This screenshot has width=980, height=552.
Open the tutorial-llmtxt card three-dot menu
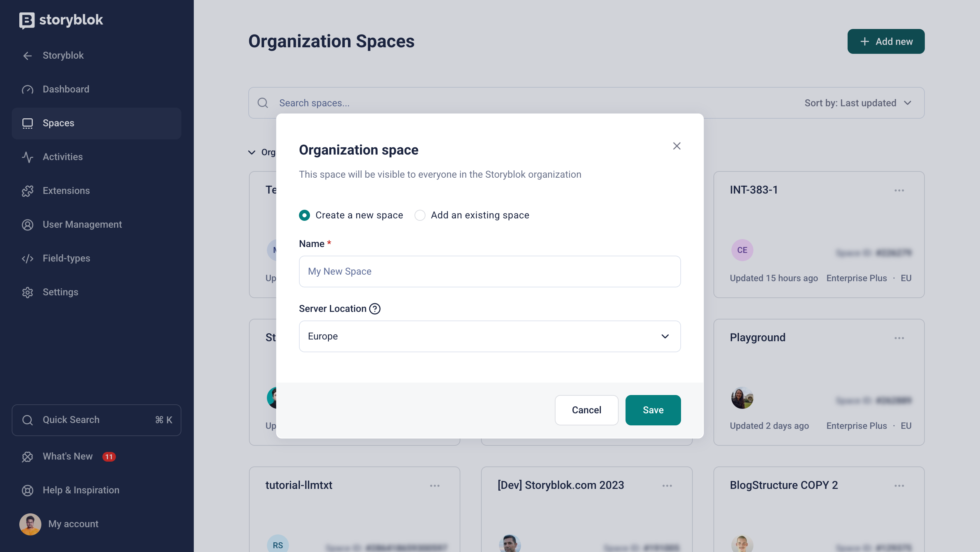pyautogui.click(x=434, y=486)
